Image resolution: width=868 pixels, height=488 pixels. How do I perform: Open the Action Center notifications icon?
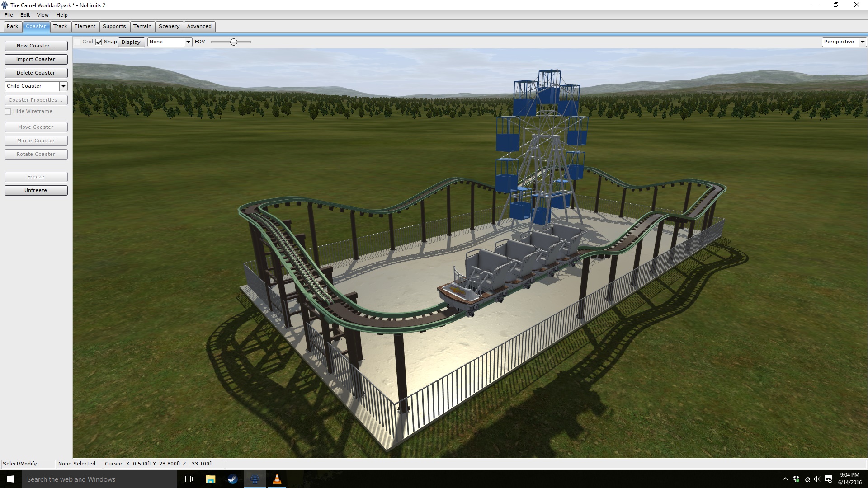click(829, 479)
